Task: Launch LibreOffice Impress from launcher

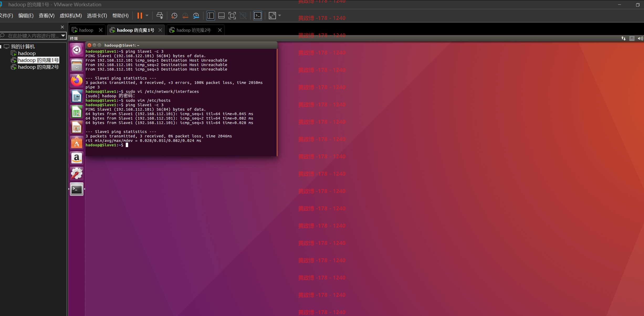Action: [x=77, y=127]
